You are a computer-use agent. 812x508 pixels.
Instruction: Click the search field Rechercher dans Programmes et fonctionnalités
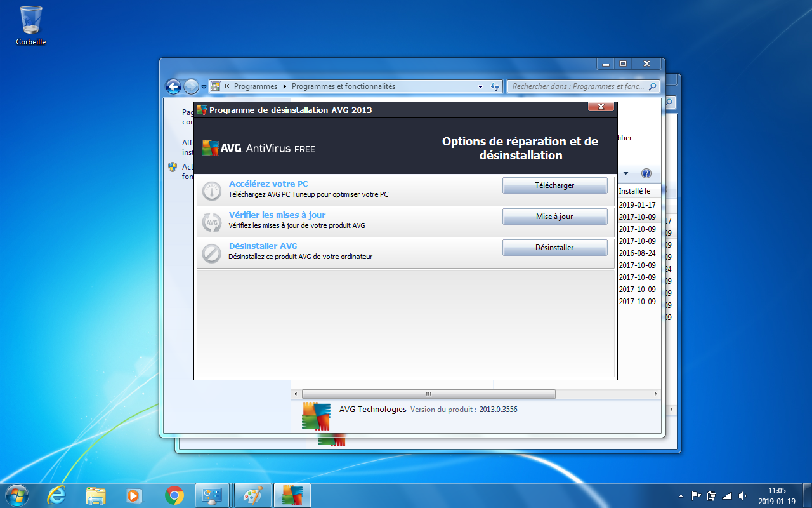point(583,86)
